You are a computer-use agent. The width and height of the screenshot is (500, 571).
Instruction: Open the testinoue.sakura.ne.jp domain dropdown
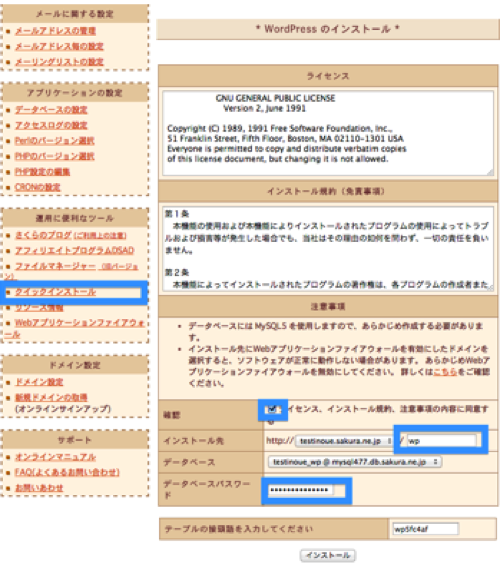click(x=345, y=441)
